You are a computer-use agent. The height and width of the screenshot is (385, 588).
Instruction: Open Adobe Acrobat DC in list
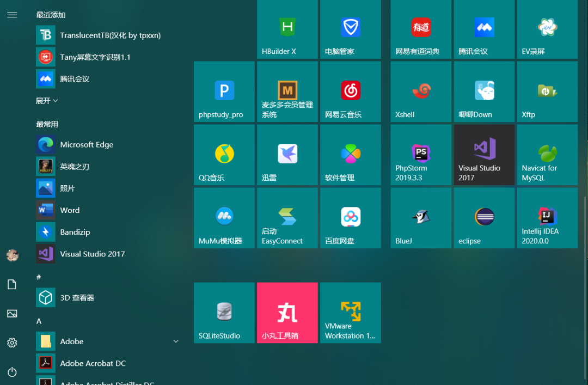pyautogui.click(x=109, y=363)
